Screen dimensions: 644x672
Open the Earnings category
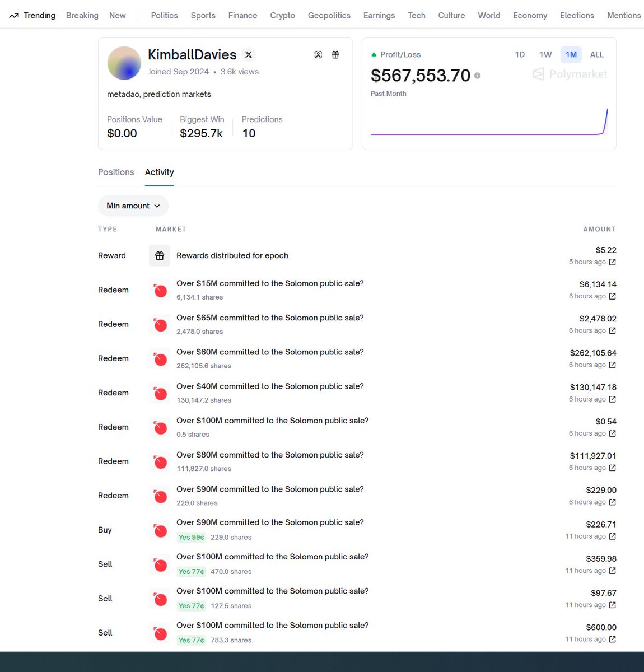click(379, 16)
